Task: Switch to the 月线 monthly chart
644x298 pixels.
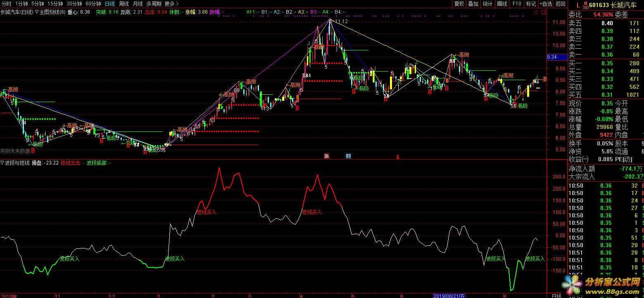Action: click(138, 4)
